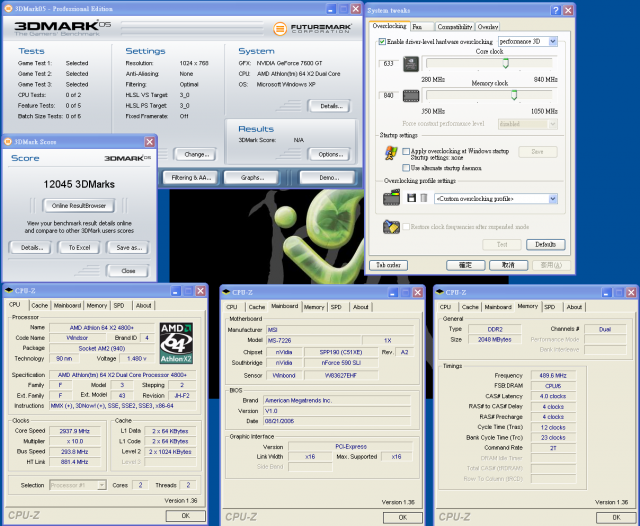Click the memory clock value field 840

coord(389,95)
